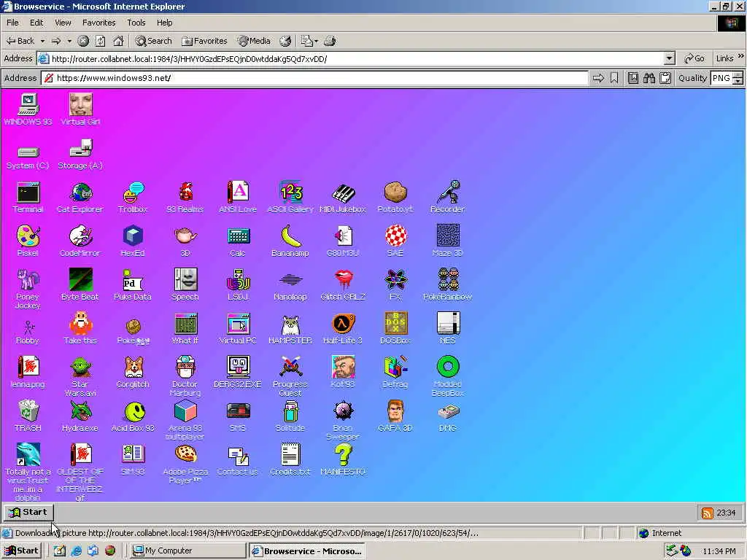Click the Favorites toolbar button

(x=205, y=41)
